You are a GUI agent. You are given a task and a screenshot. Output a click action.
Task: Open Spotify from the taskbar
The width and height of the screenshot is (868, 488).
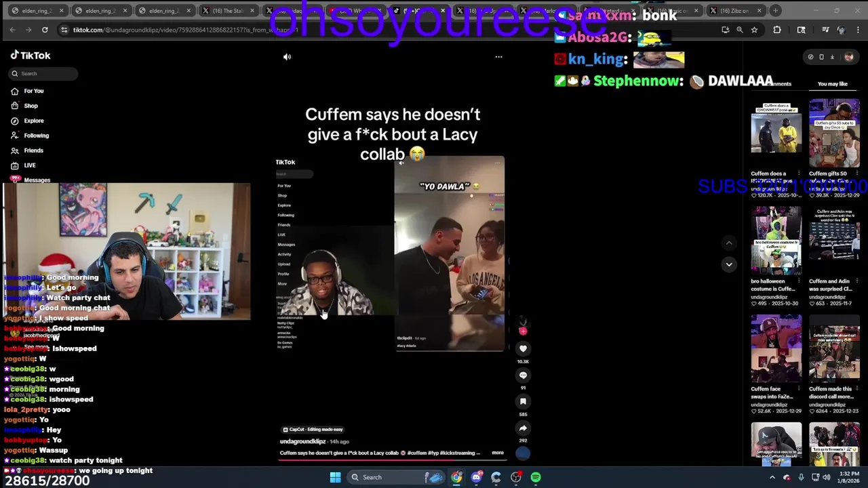[x=536, y=477]
